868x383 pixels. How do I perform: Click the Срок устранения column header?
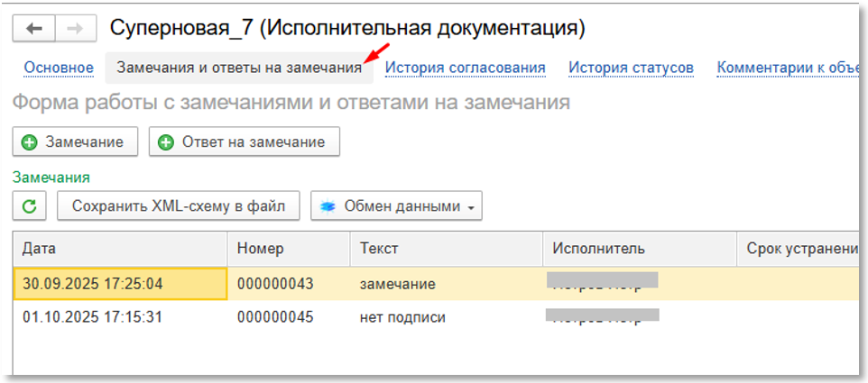[x=798, y=249]
